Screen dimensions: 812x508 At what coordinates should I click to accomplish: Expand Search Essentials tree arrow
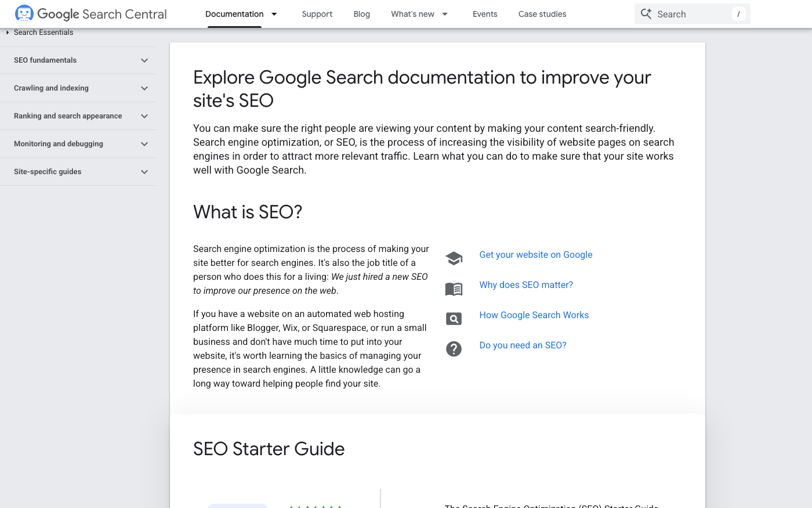pos(8,33)
